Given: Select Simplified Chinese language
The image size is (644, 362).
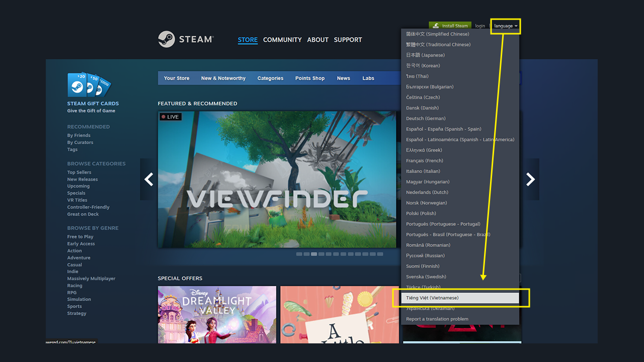Looking at the screenshot, I should [460, 34].
